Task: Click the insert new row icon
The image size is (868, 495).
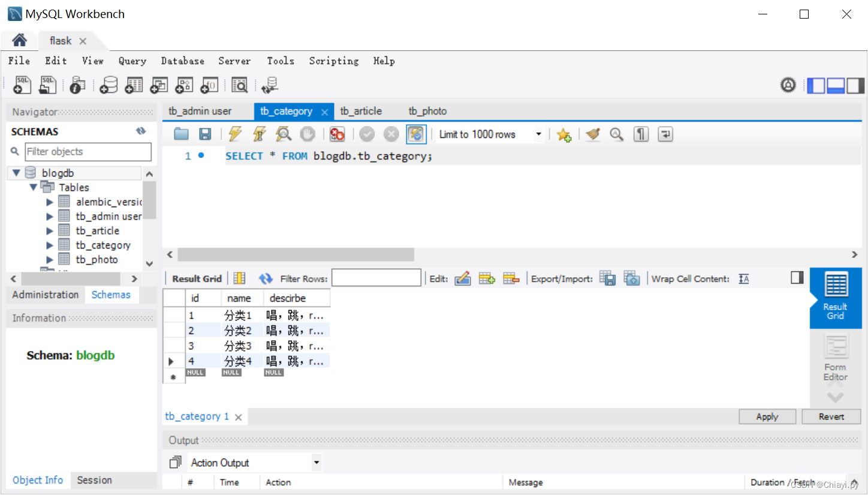Action: (487, 278)
